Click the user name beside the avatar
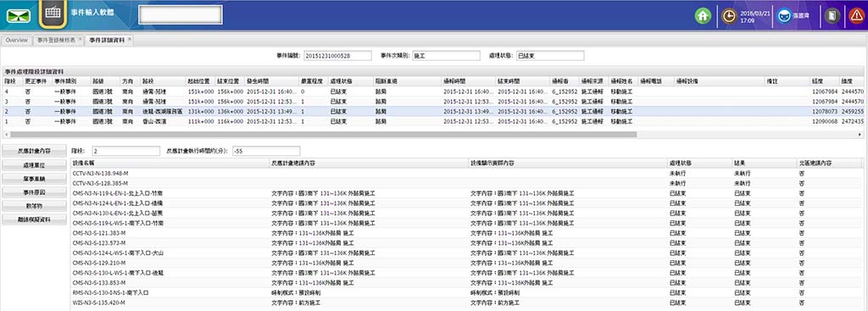868x311 pixels. coord(802,16)
